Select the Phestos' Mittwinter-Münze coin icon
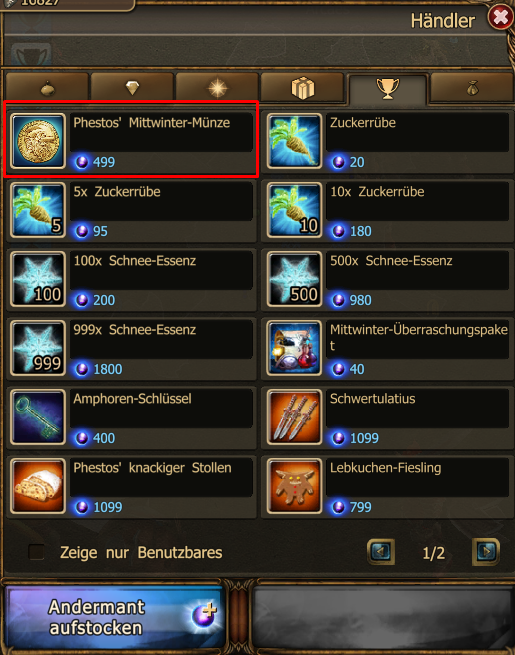 pyautogui.click(x=38, y=141)
